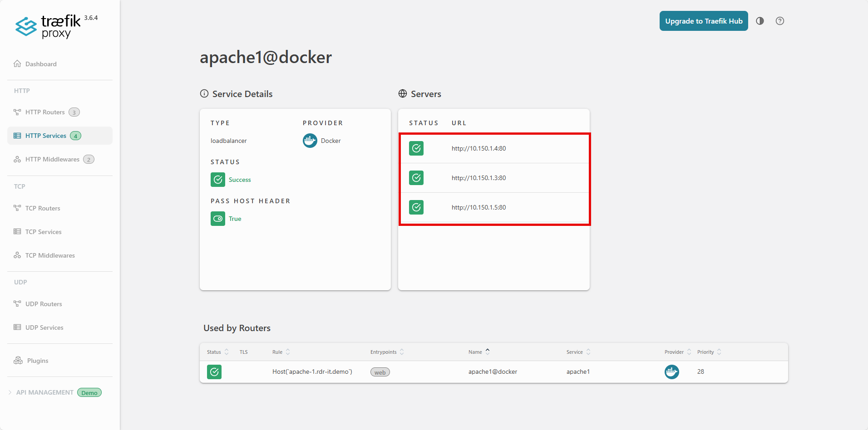
Task: Open the apache1@docker router link
Action: tap(493, 372)
